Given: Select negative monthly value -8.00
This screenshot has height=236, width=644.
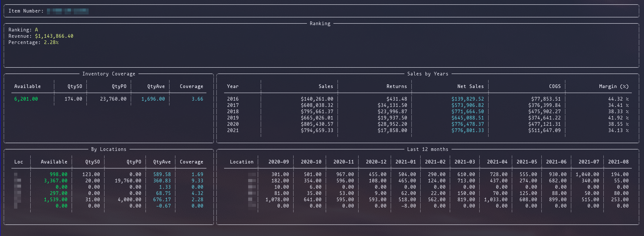Looking at the screenshot, I should coord(409,206).
